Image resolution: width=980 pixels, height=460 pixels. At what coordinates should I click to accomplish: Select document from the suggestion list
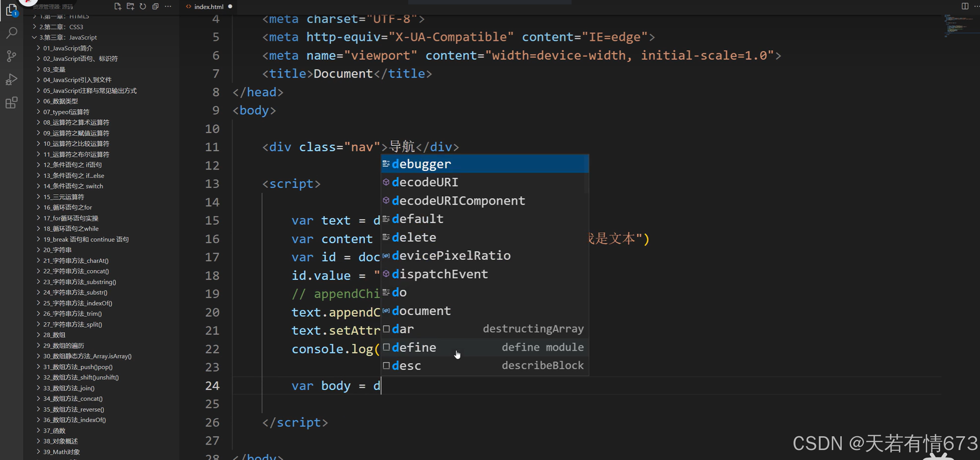pos(421,311)
